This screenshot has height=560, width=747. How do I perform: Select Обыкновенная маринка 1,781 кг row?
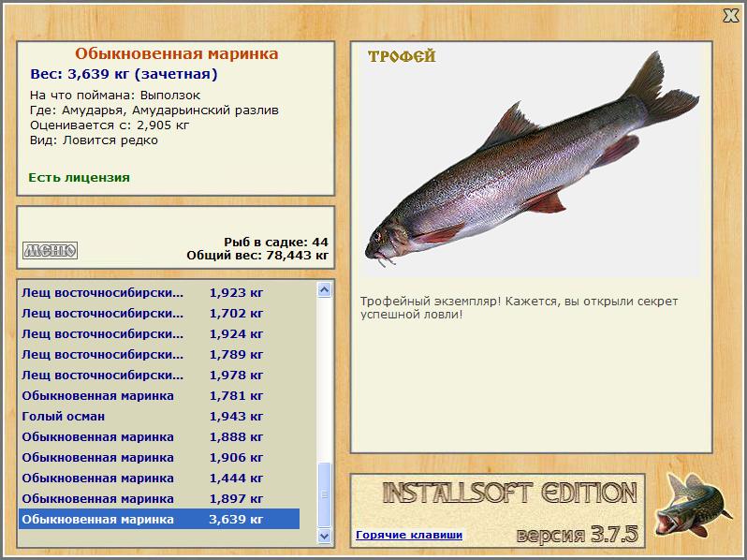159,395
